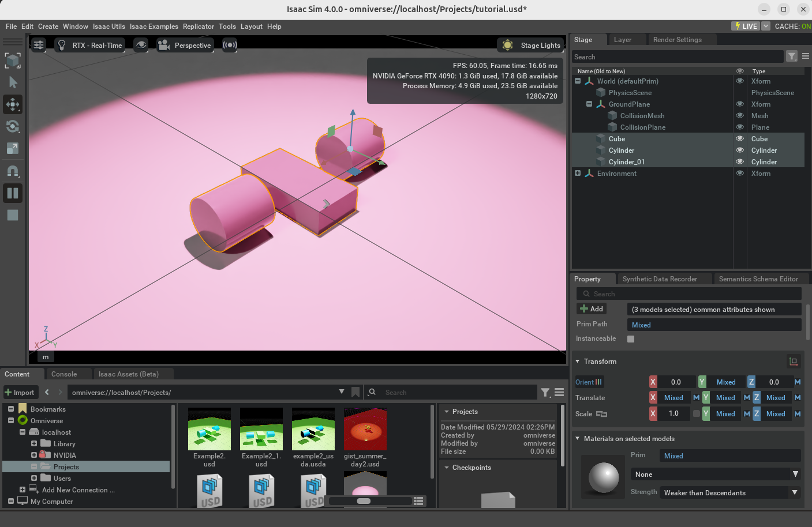Viewport: 812px width, 527px height.
Task: Open Content browser options hamburger menu
Action: pos(559,392)
